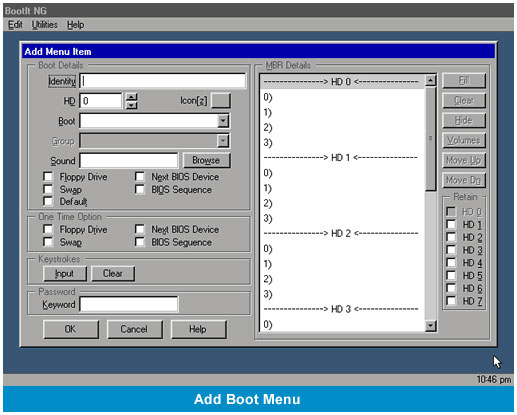Toggle Retain HD 5 checkbox

click(x=451, y=275)
